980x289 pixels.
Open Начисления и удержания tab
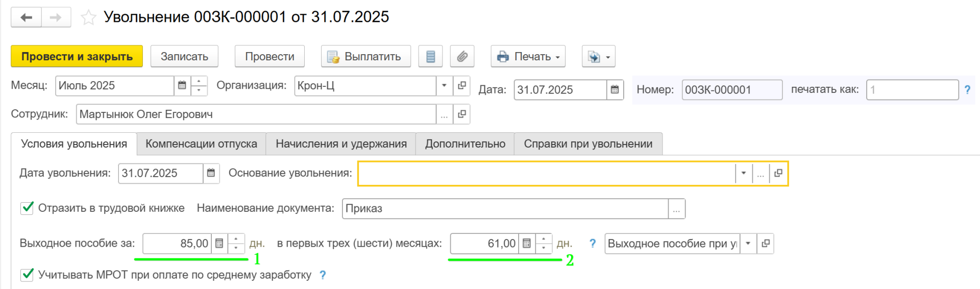(x=341, y=144)
